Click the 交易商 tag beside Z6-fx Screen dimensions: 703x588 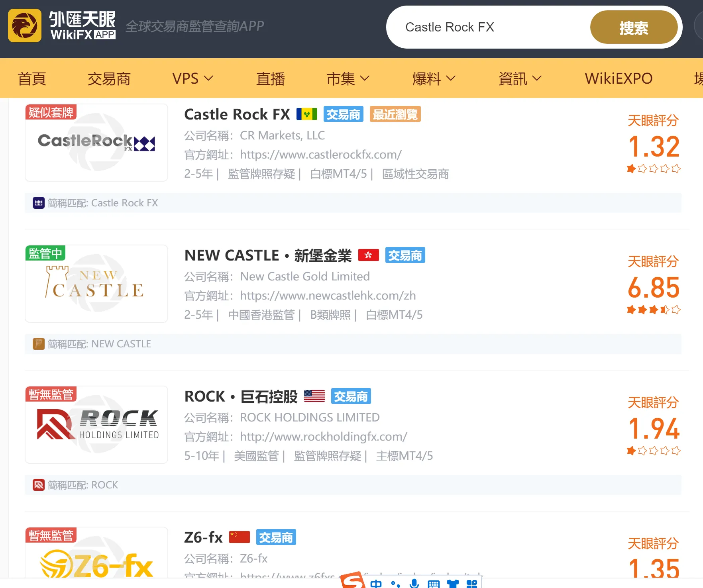(276, 537)
